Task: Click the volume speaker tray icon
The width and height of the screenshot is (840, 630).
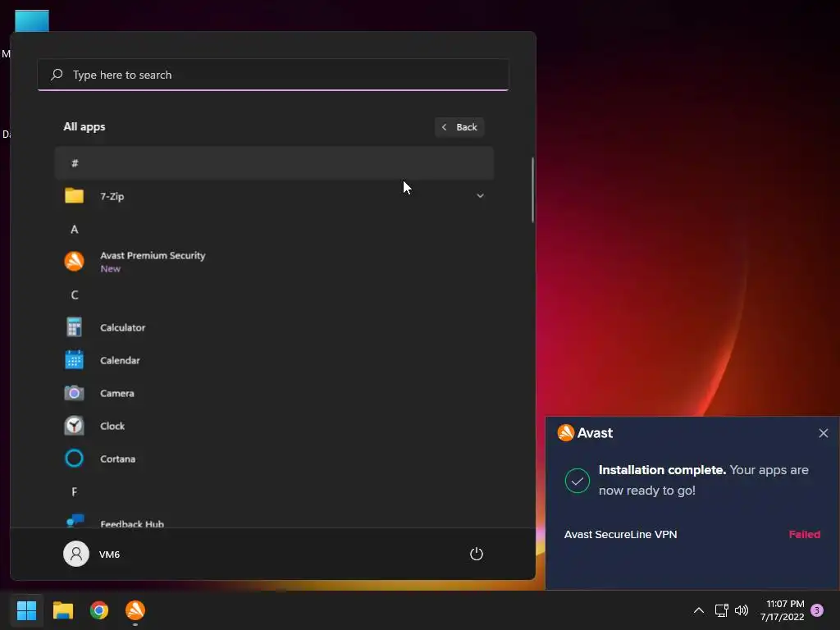Action: coord(742,610)
